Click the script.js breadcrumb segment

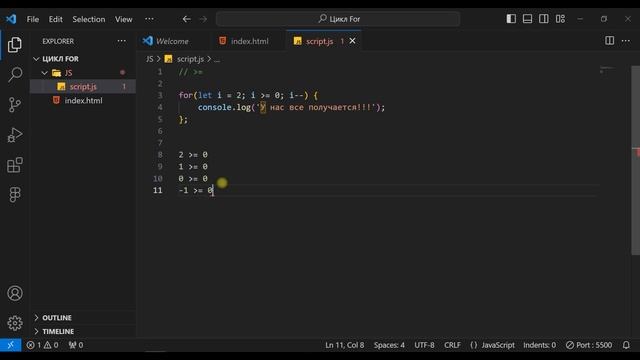point(190,59)
